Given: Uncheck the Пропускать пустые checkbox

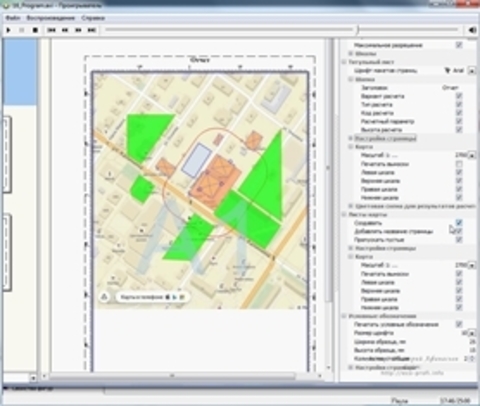Looking at the screenshot, I should point(459,239).
